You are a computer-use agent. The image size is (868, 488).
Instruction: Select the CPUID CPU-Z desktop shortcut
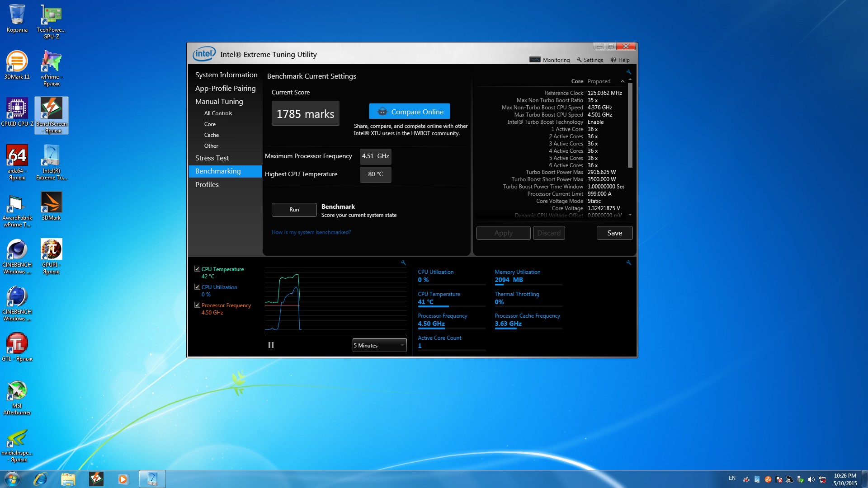tap(17, 113)
